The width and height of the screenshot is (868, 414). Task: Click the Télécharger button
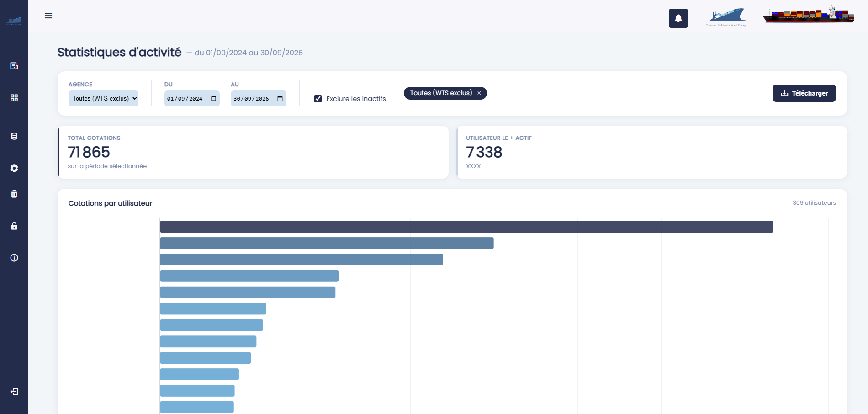804,93
